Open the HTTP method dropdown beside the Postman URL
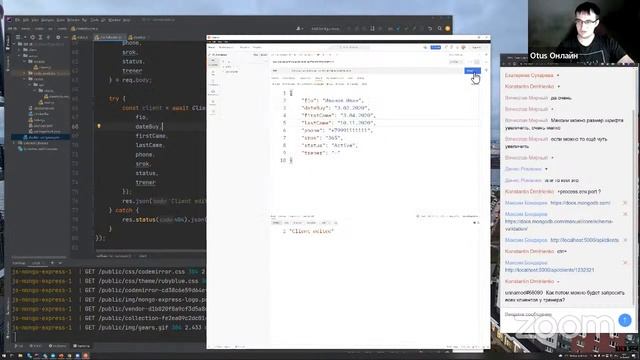 point(280,71)
